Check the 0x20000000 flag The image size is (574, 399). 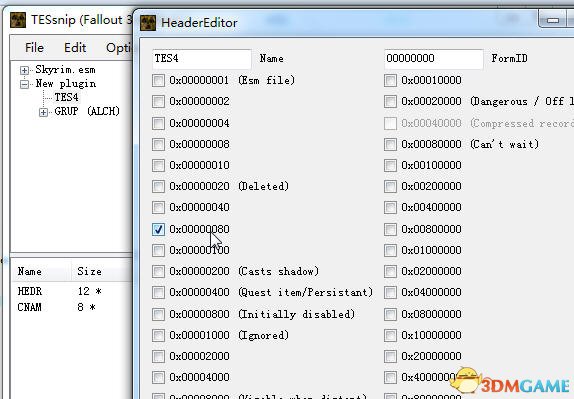point(391,356)
